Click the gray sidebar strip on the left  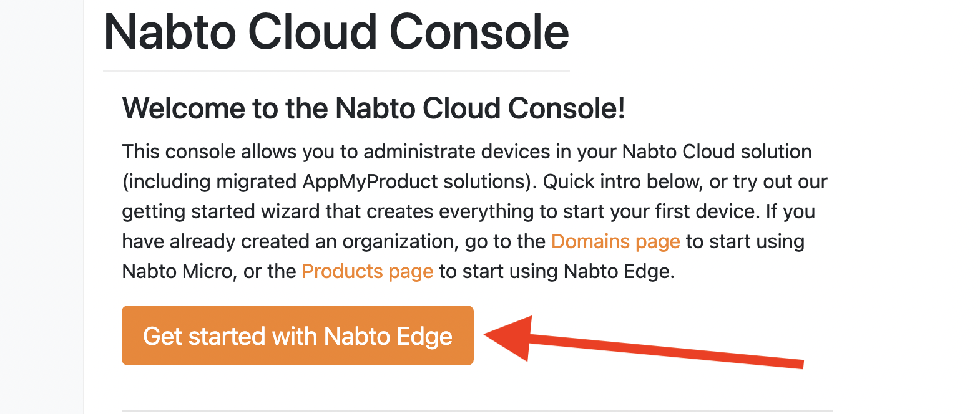(41, 207)
